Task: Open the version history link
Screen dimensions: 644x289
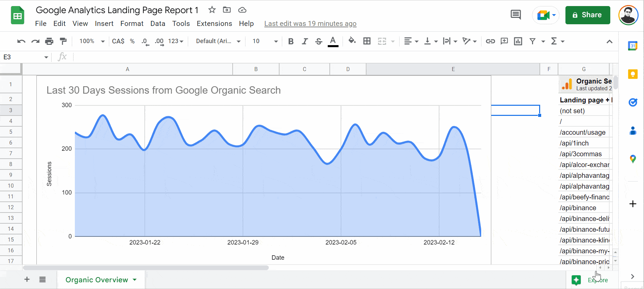Action: (310, 24)
